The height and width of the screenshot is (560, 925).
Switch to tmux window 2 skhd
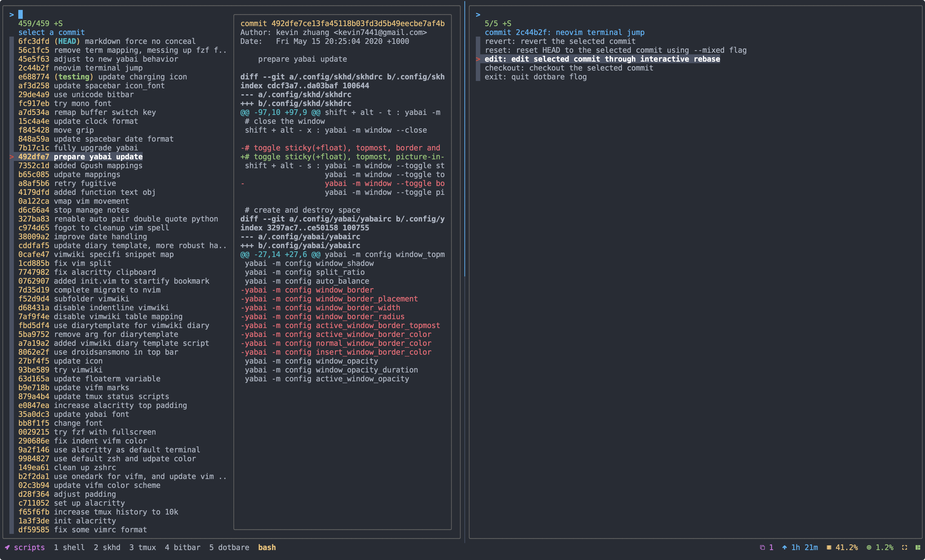click(107, 547)
